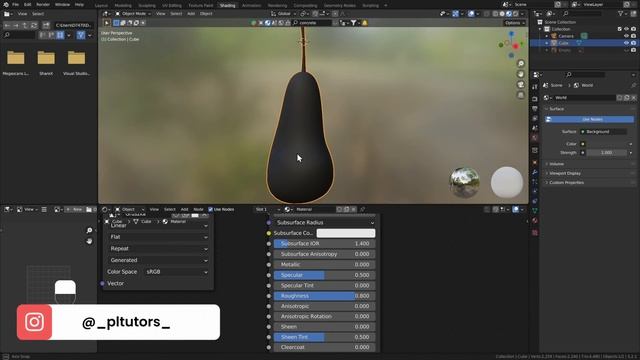Open the Render menu
Screen dimensions: 640x360
[43, 4]
